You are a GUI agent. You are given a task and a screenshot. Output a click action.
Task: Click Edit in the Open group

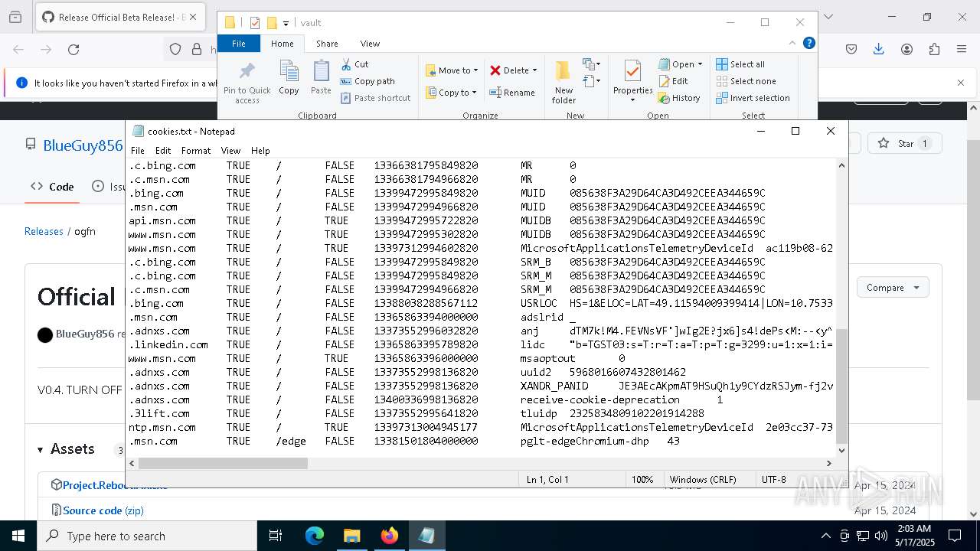click(673, 81)
